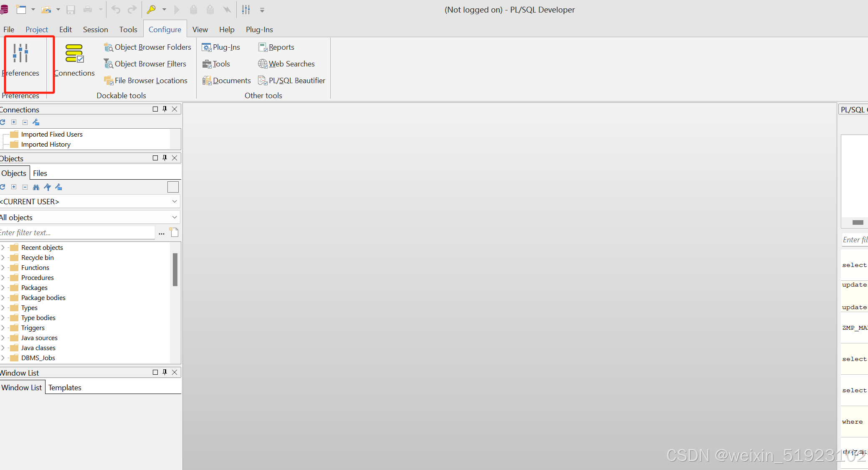The height and width of the screenshot is (470, 868).
Task: Open the CURRENT USER dropdown
Action: [x=175, y=201]
